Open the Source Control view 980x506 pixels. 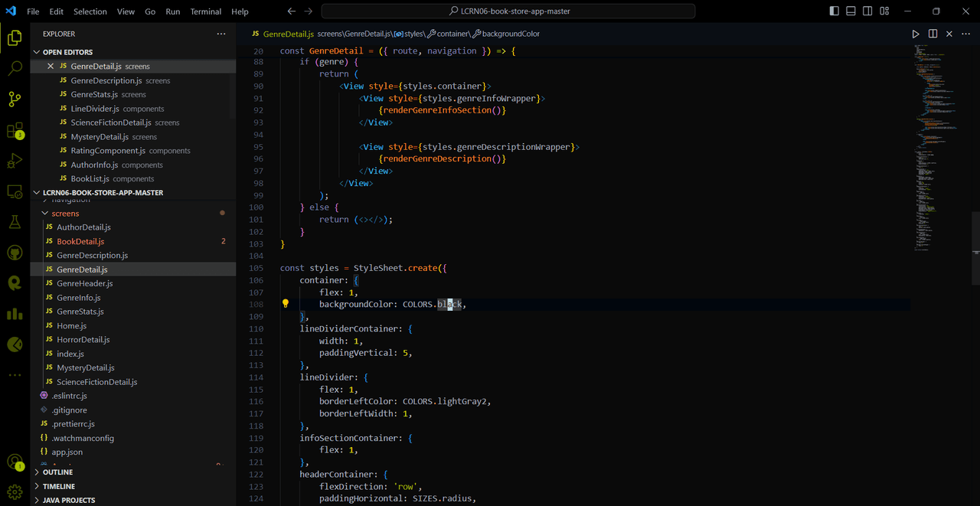click(15, 100)
